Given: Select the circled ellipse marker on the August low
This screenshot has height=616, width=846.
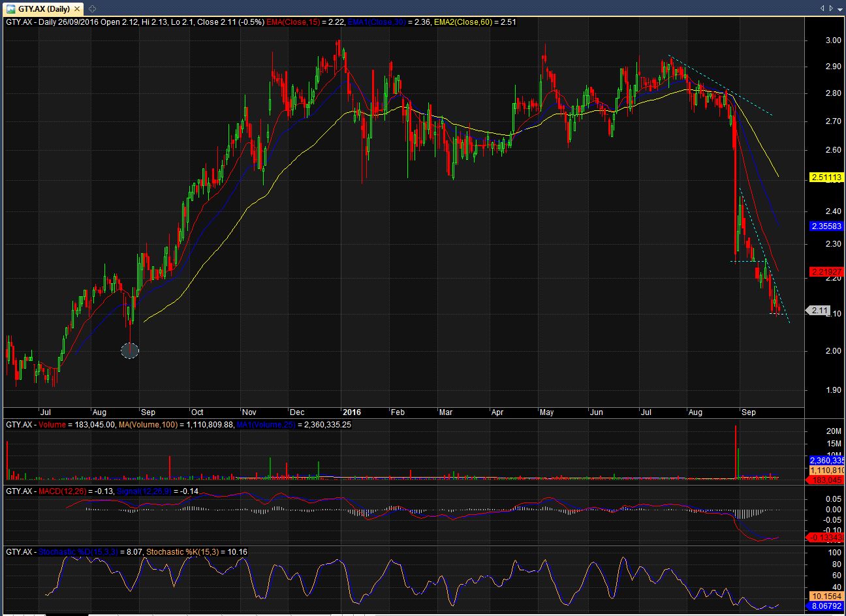Looking at the screenshot, I should (130, 350).
